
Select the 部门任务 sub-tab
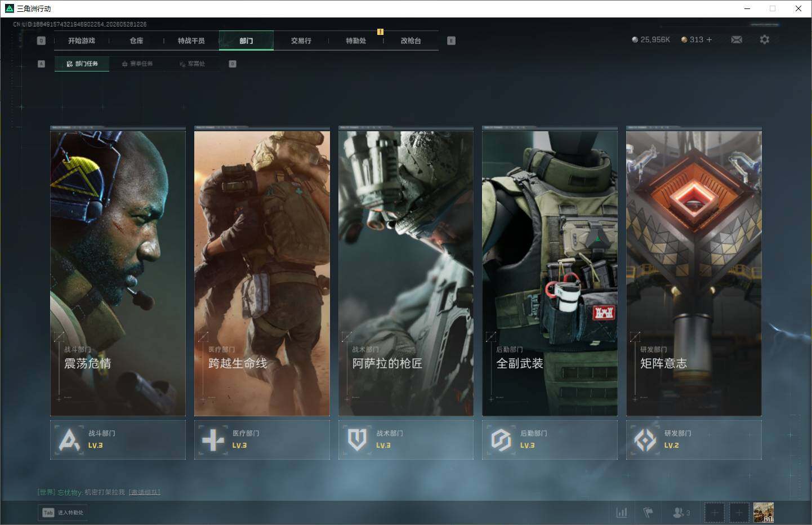[82, 64]
